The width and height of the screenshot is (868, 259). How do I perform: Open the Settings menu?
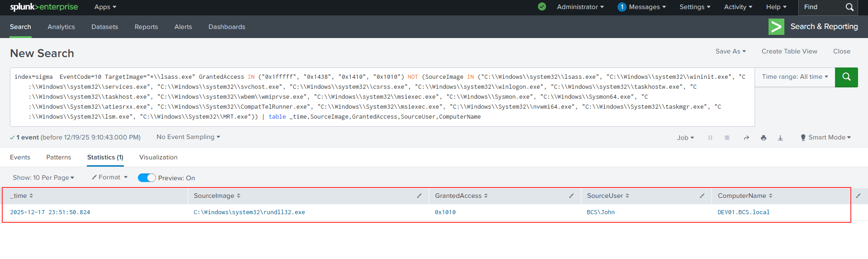695,7
